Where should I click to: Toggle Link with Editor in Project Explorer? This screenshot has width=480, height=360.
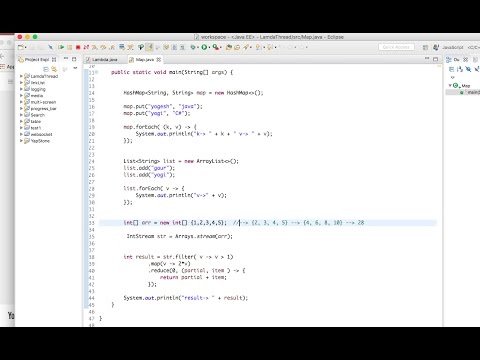pyautogui.click(x=54, y=69)
